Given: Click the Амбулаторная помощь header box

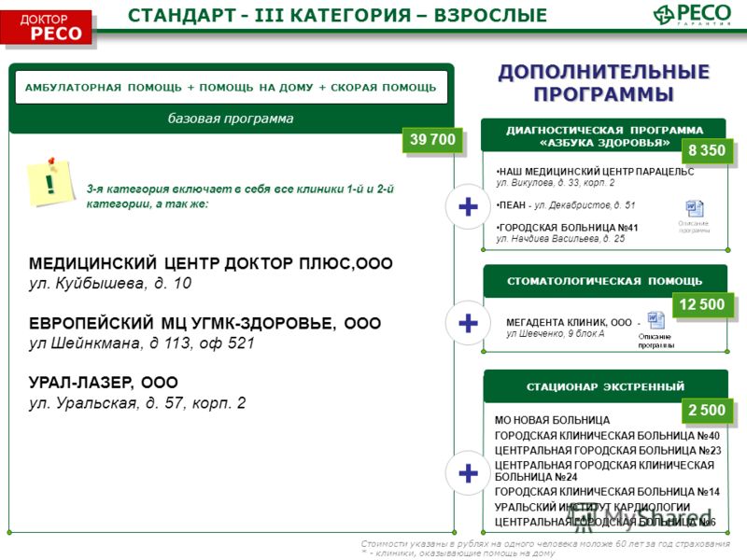Looking at the screenshot, I should [231, 87].
